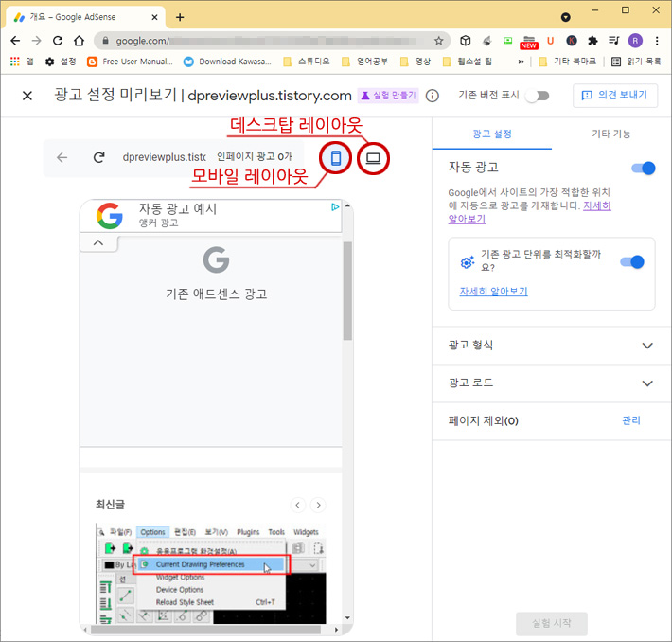Open Free User Manual bookmark
672x642 pixels.
pos(130,62)
